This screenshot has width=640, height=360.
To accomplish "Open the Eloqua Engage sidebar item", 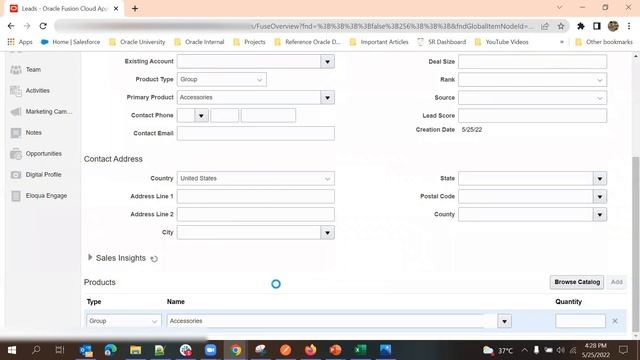I will pyautogui.click(x=39, y=196).
